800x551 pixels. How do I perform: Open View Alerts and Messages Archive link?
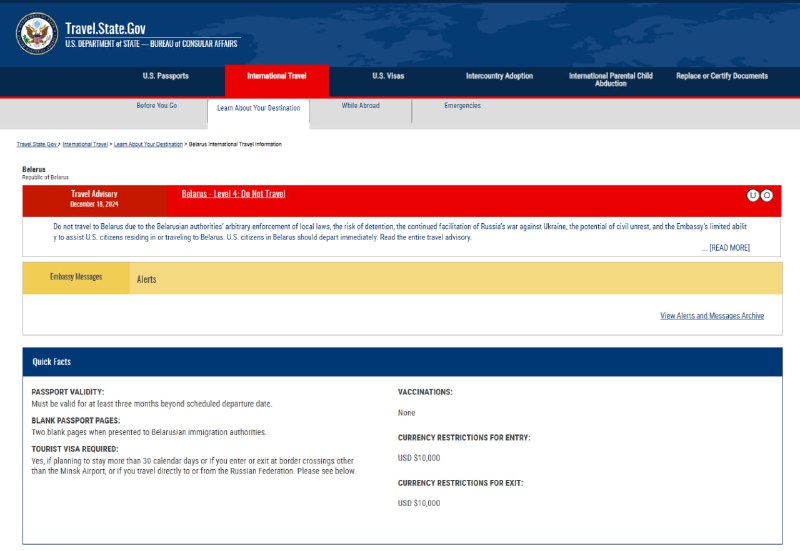pos(712,316)
